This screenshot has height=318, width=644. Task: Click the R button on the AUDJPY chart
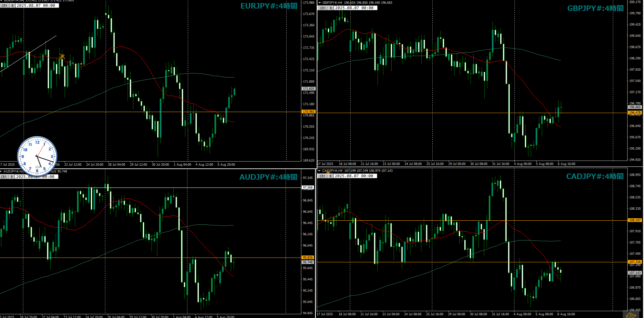[x=12, y=177]
